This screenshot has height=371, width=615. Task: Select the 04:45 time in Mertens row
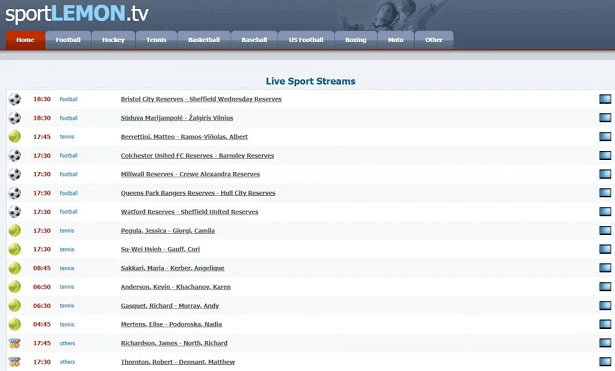pos(42,325)
